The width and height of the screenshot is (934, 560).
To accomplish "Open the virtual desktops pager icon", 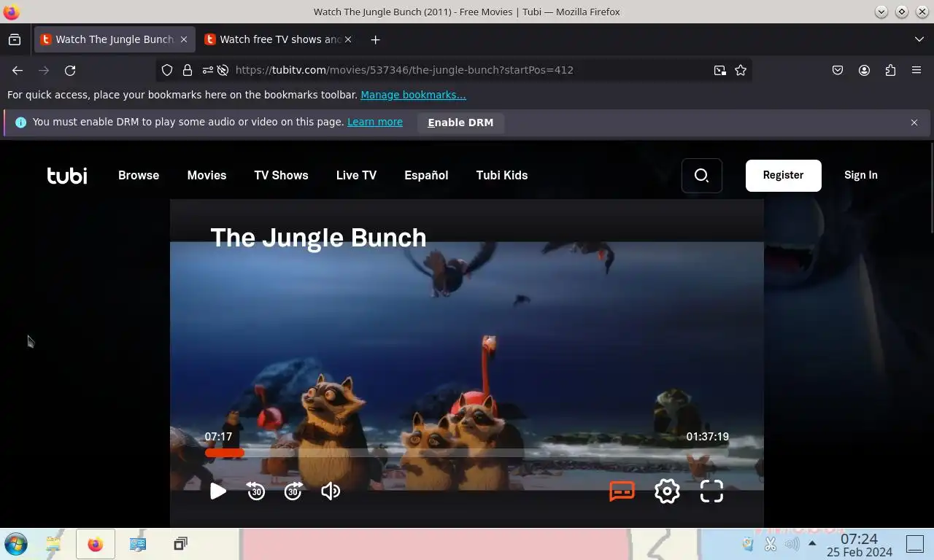I will point(180,544).
